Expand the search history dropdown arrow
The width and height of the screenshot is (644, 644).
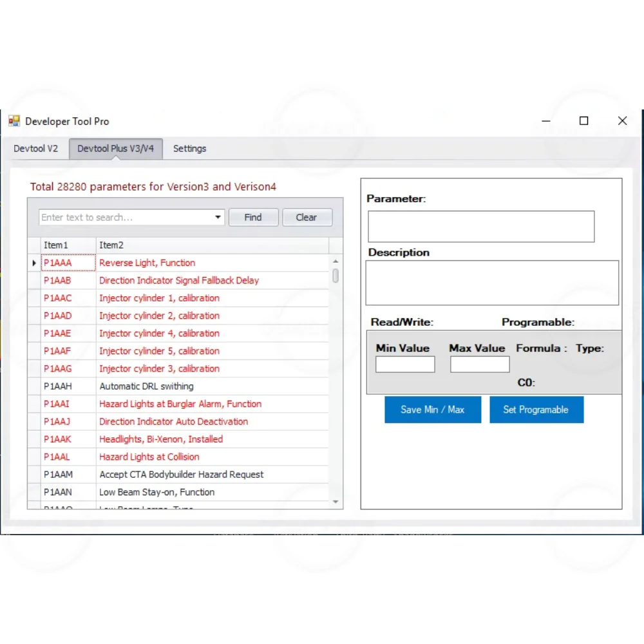coord(218,217)
